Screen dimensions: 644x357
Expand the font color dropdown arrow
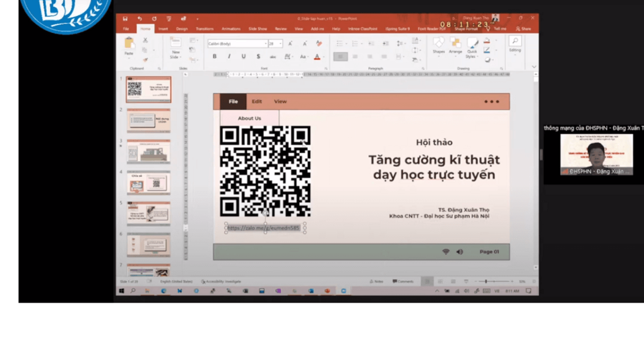coord(324,57)
